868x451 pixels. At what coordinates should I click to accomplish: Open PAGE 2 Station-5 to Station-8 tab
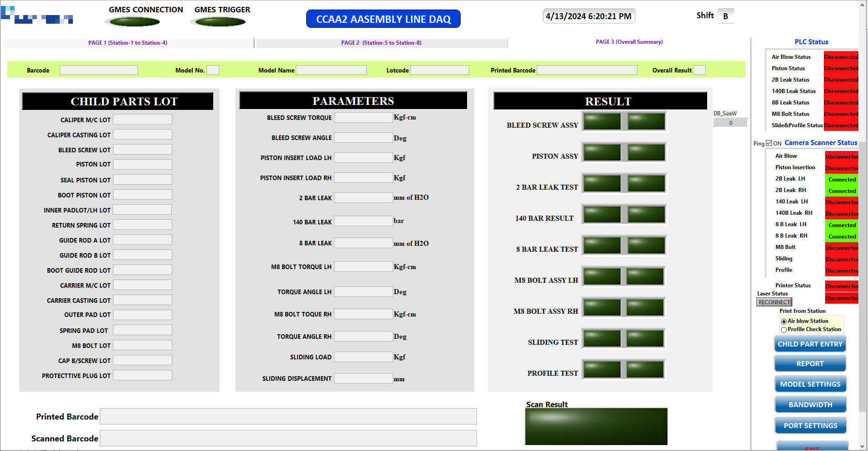[x=381, y=43]
